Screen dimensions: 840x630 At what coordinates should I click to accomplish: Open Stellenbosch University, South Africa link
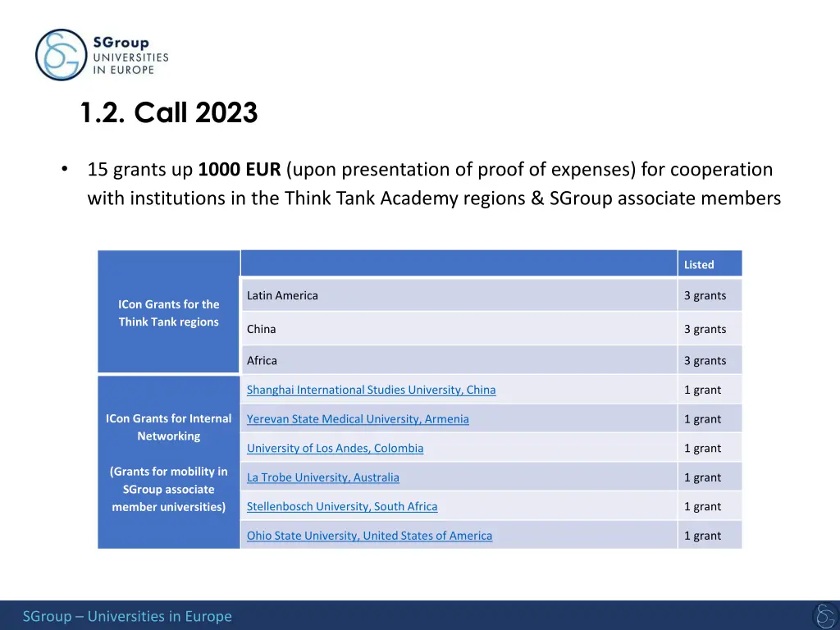[342, 507]
